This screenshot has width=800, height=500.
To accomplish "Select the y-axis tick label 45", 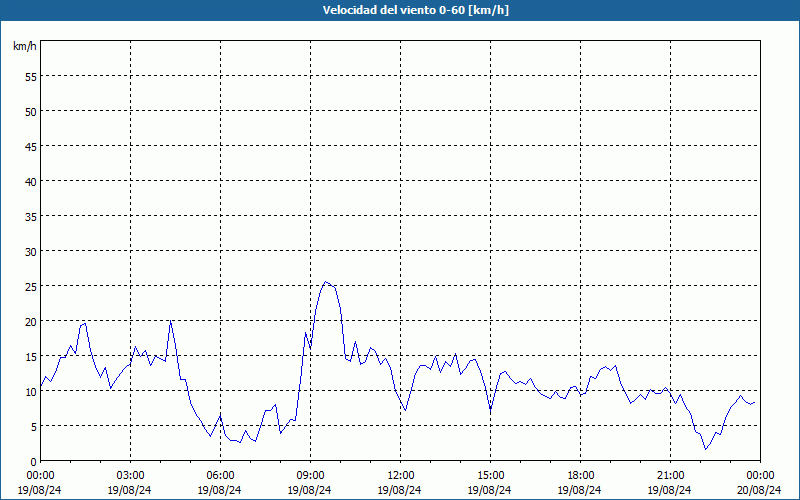I will (x=31, y=146).
